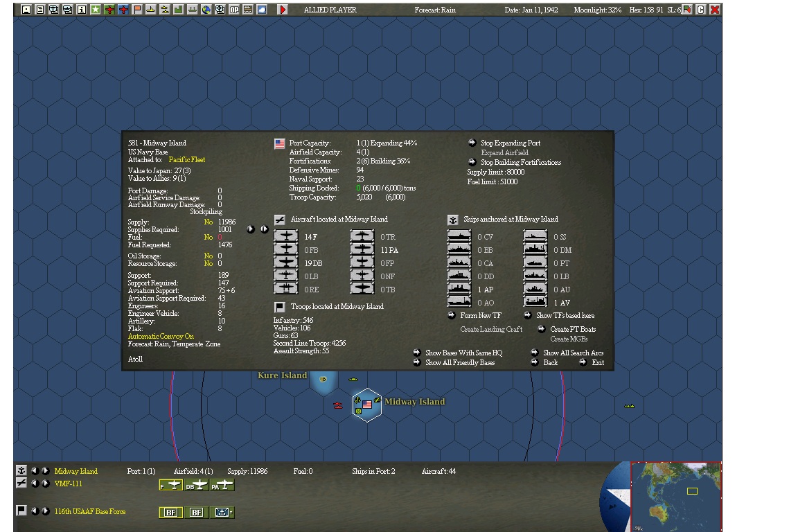
Task: Click the 'C' icon in top-right corner
Action: tap(701, 10)
